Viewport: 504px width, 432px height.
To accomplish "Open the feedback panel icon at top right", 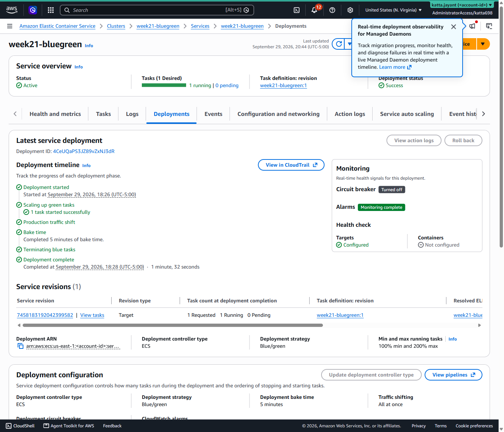I will coord(489,26).
